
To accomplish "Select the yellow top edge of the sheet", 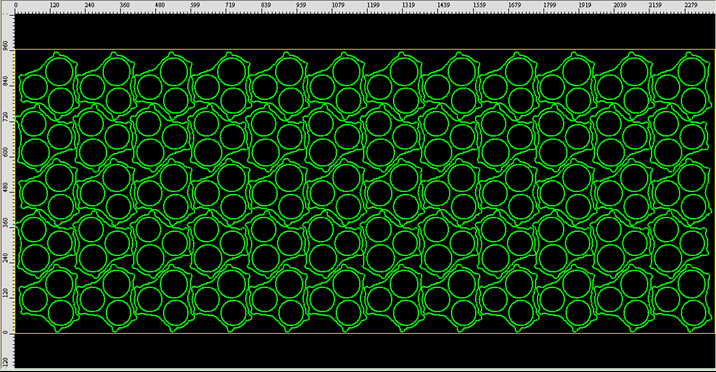I will coord(365,49).
